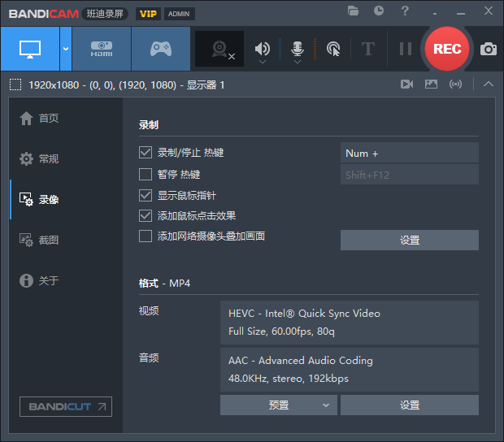
Task: Open the screen mode dropdown arrow
Action: pos(65,49)
